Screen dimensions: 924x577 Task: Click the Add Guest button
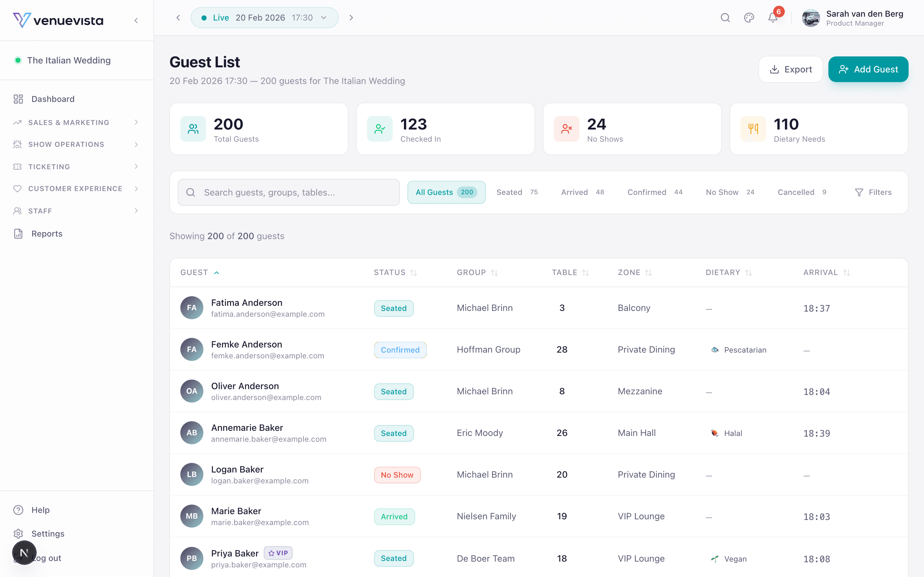click(x=868, y=69)
